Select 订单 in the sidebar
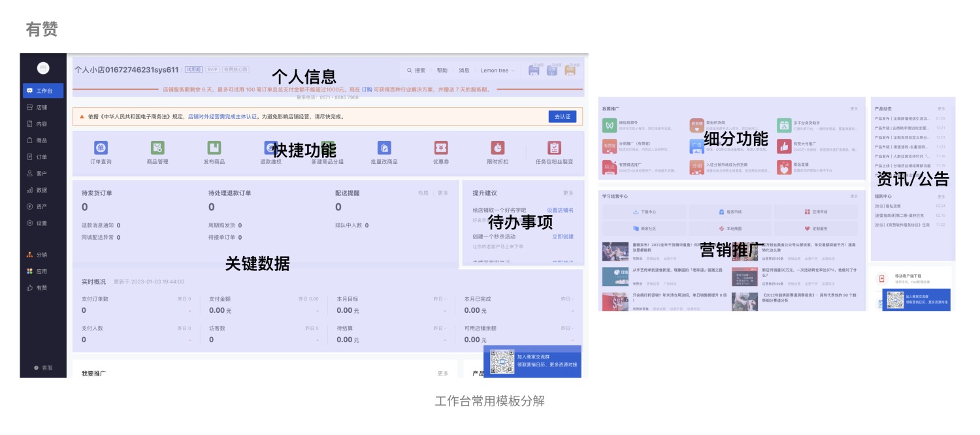Screen dimensions: 980x435 [x=37, y=157]
